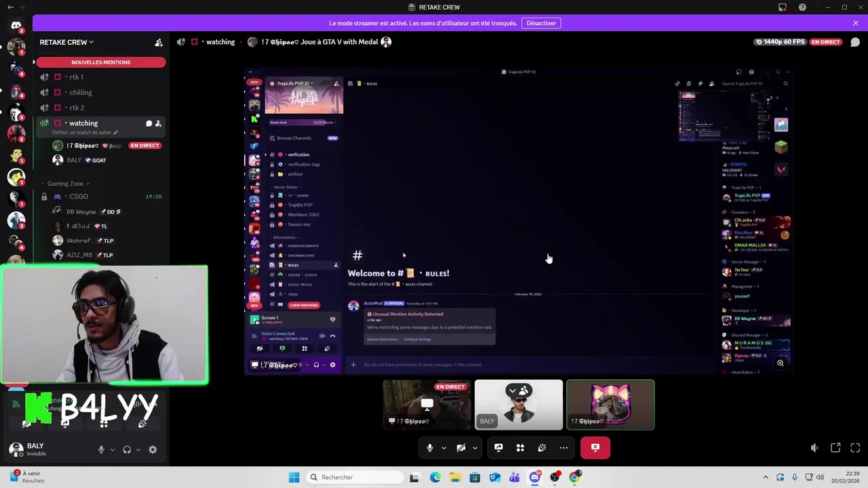Stop watching stream red button
The width and height of the screenshot is (868, 488).
[x=595, y=447]
